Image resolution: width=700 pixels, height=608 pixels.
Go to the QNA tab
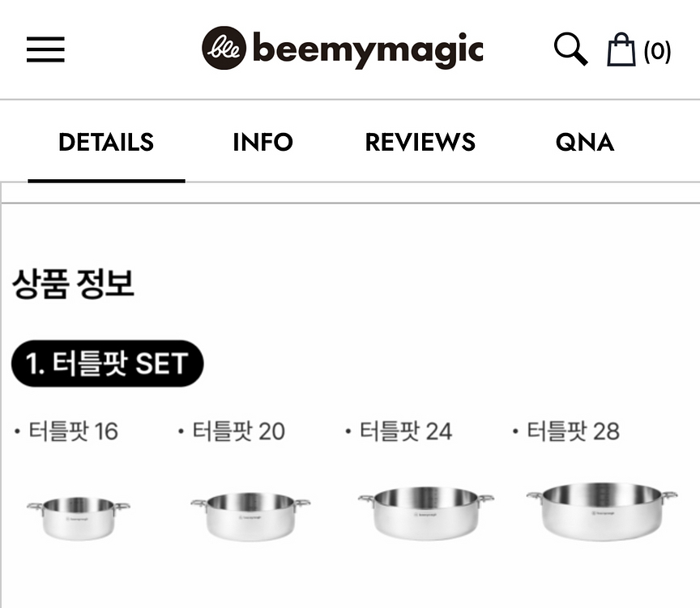[x=584, y=143]
